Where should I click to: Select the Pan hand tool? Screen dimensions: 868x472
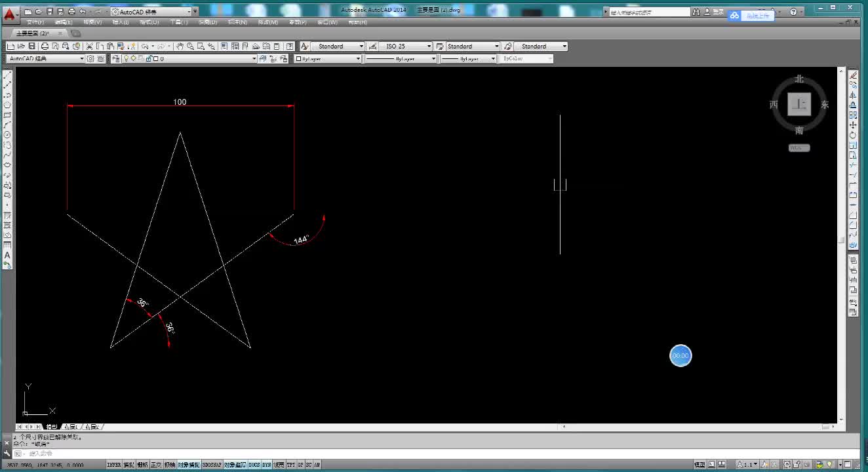tap(180, 46)
